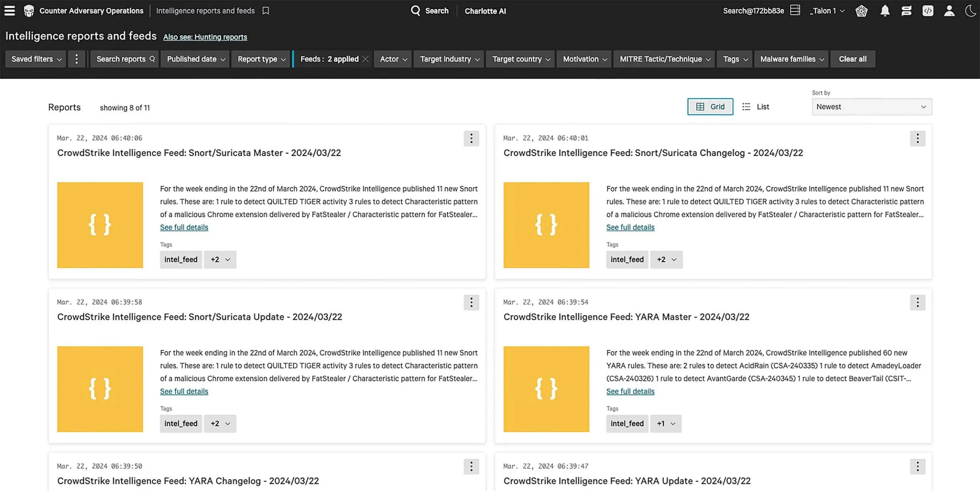Expand the Target country filter

(x=520, y=59)
